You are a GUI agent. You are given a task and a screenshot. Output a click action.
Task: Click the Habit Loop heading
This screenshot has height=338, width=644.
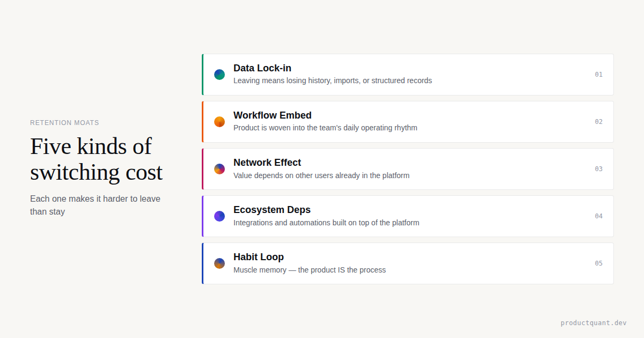pyautogui.click(x=259, y=257)
